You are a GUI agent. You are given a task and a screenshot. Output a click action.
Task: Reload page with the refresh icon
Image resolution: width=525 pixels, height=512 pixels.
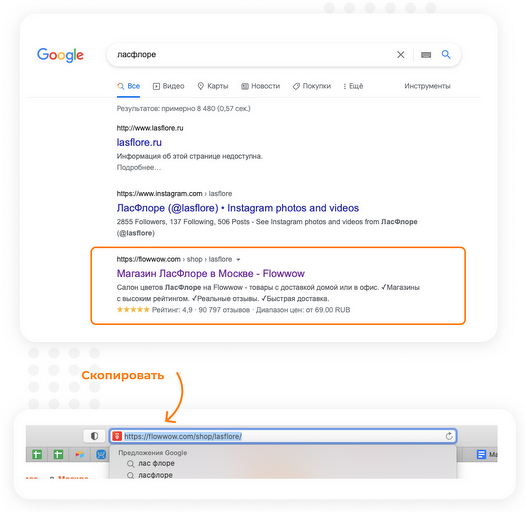449,436
